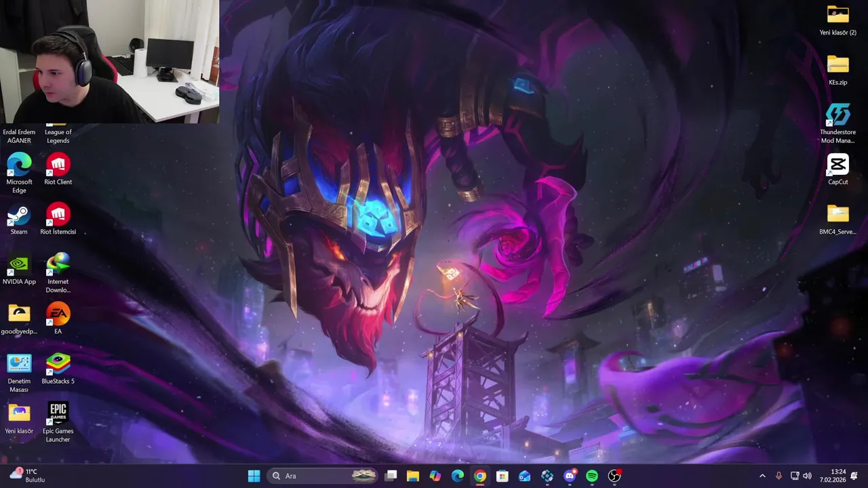
Task: Expand the hidden system tray icons
Action: coord(762,476)
